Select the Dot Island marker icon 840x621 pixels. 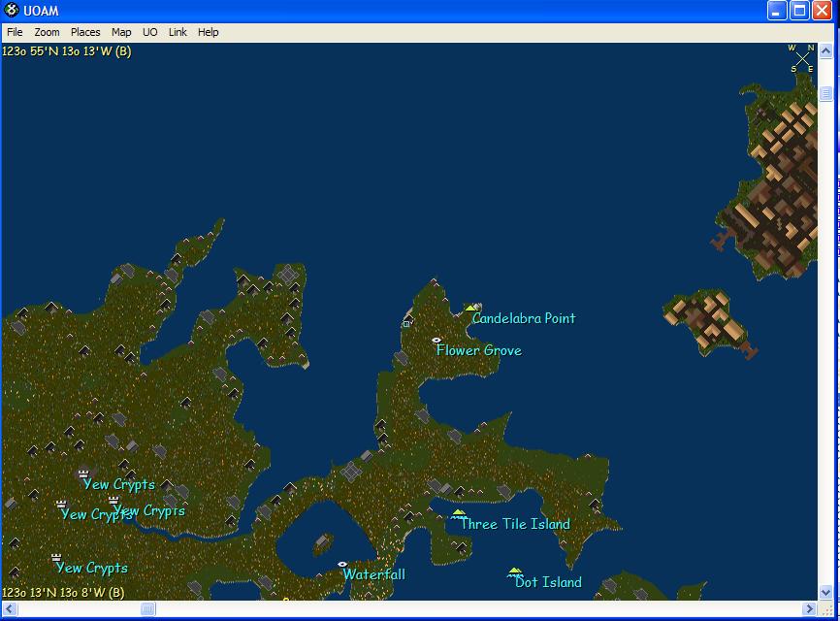[x=515, y=572]
